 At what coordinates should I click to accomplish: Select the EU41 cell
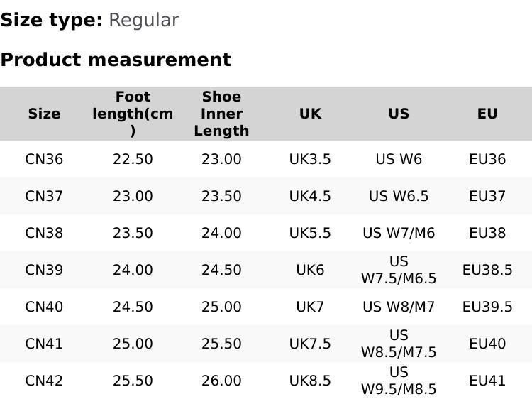487,381
